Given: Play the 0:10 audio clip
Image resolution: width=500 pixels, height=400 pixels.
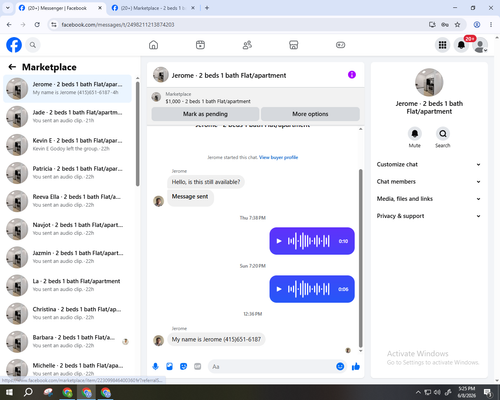Looking at the screenshot, I should [279, 241].
